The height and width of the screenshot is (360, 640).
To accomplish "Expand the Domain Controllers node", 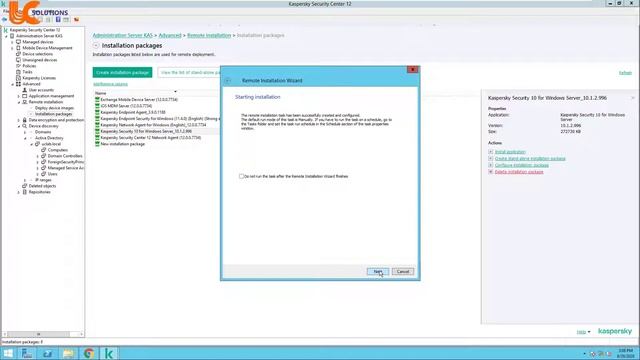I will 38,156.
